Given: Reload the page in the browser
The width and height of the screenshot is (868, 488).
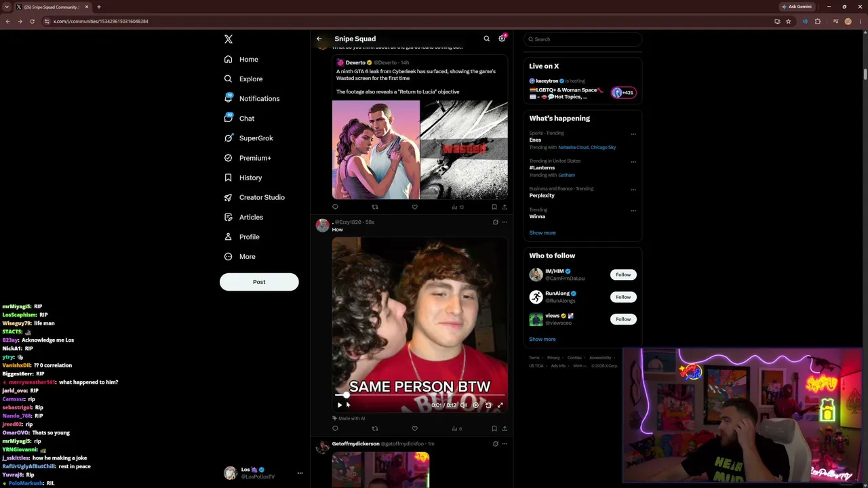Looking at the screenshot, I should [32, 21].
